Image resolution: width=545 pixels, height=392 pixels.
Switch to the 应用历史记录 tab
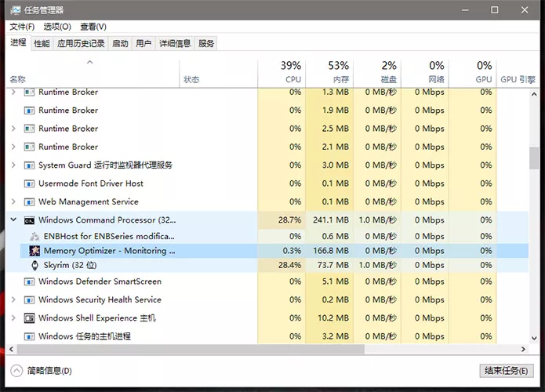pyautogui.click(x=81, y=43)
